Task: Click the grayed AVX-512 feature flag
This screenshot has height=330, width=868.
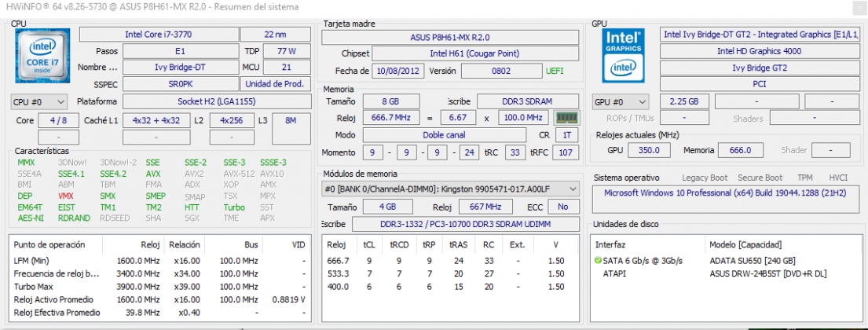Action: pos(239,174)
